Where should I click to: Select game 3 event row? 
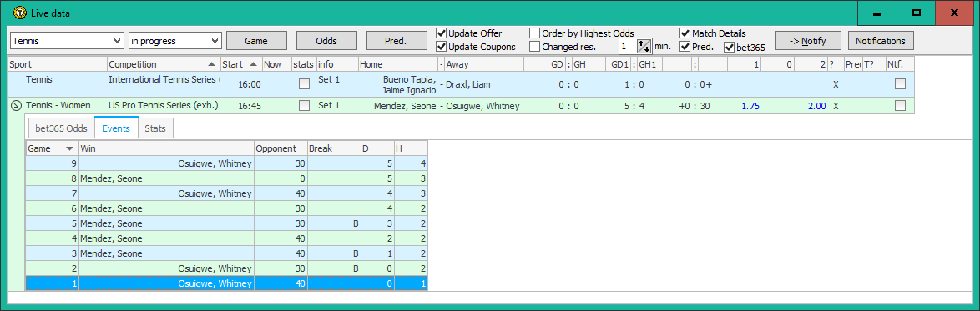point(226,253)
